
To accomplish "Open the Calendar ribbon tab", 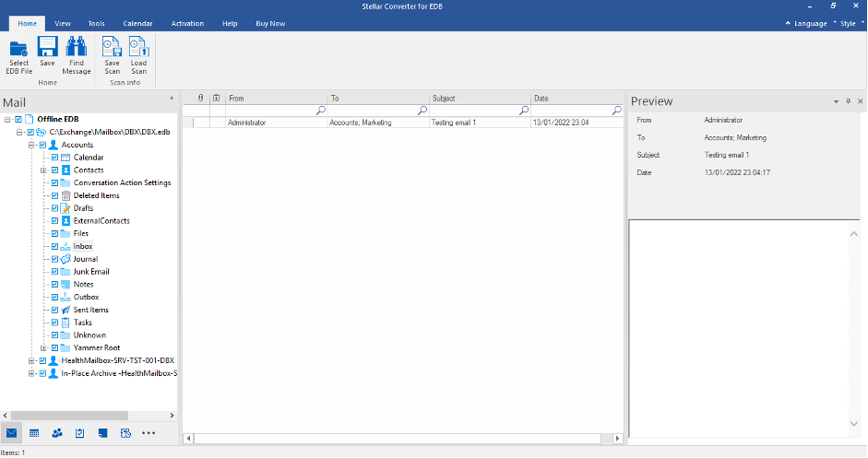I will [137, 24].
